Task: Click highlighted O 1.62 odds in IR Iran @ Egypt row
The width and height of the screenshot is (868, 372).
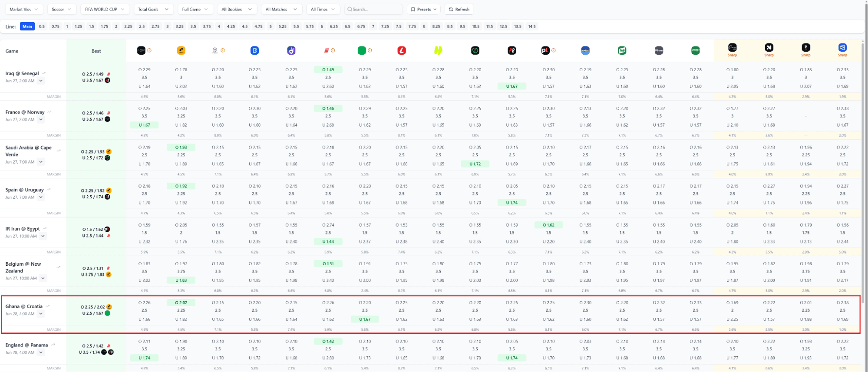Action: click(x=548, y=225)
